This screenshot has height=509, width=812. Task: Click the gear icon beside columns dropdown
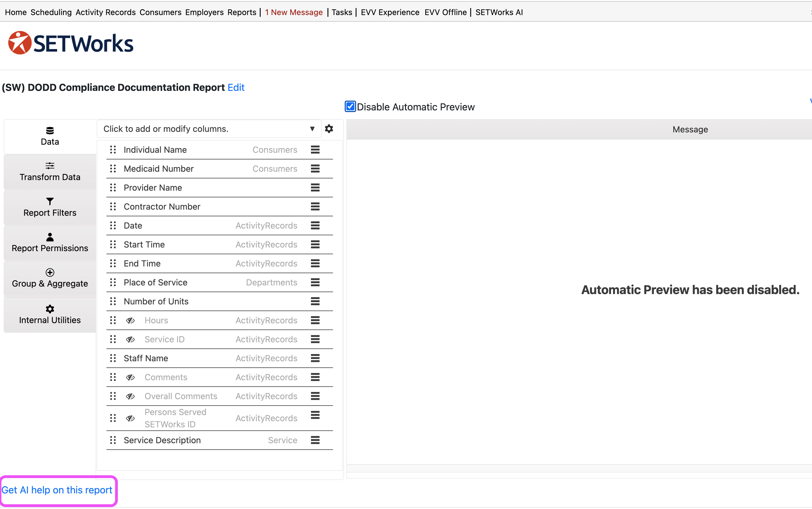pyautogui.click(x=329, y=129)
